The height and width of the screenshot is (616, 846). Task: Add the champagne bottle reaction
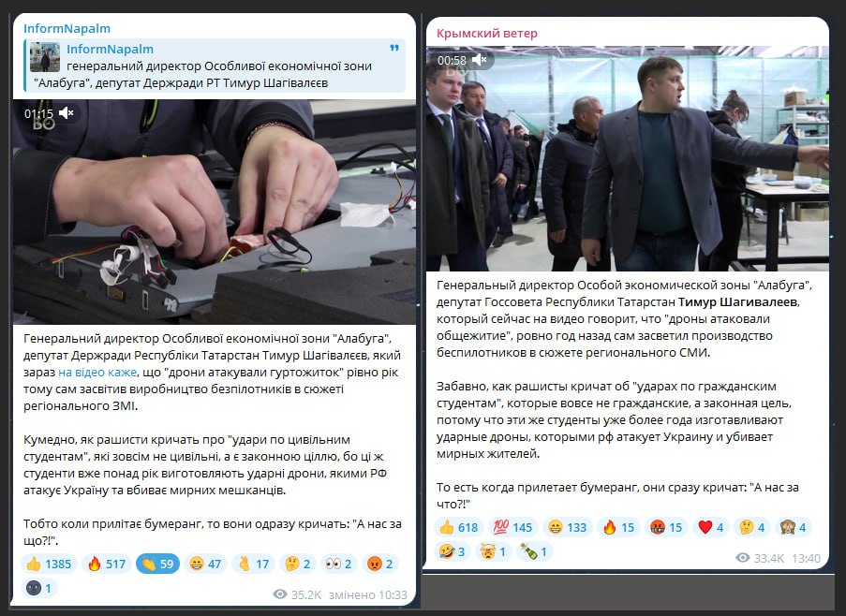[534, 551]
